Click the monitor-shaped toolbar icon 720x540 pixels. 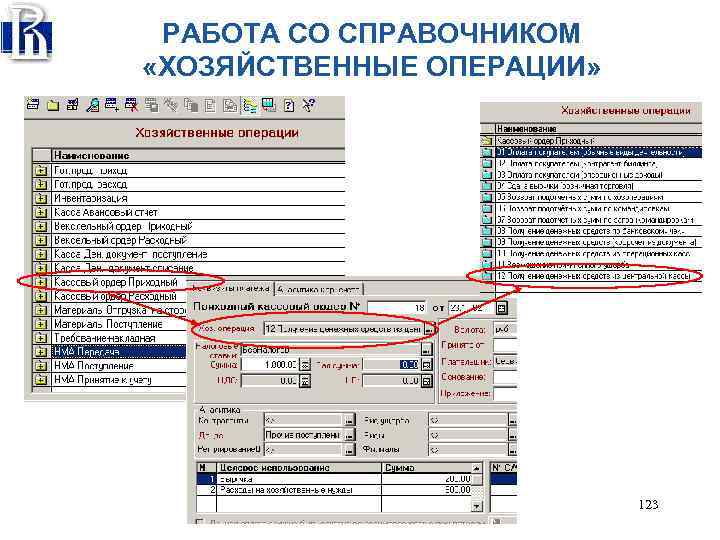(269, 105)
